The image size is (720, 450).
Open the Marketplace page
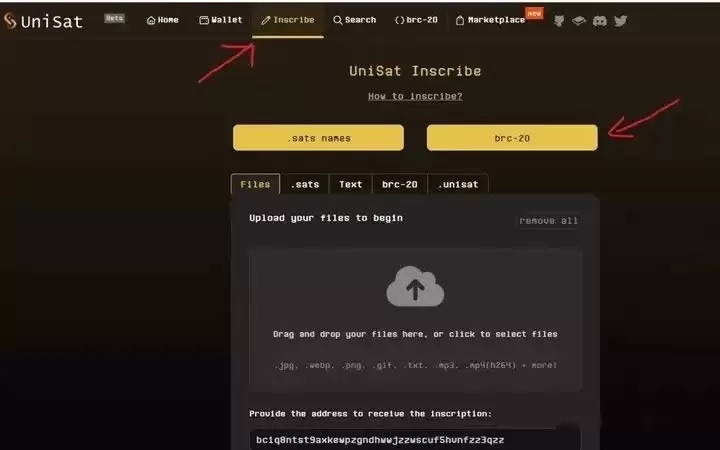[490, 20]
